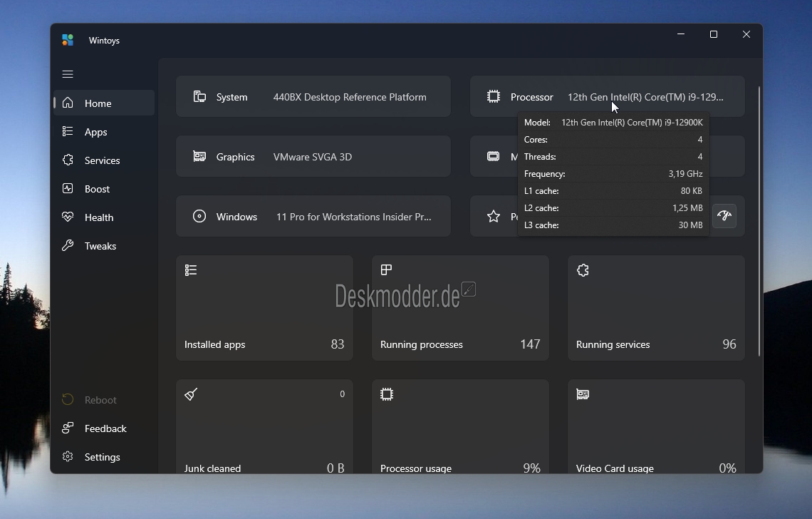Screen dimensions: 812x519
Task: Open the Installed apps tile
Action: (265, 308)
